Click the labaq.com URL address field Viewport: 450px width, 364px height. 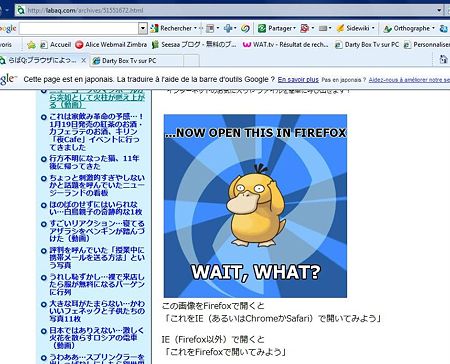[x=230, y=10]
